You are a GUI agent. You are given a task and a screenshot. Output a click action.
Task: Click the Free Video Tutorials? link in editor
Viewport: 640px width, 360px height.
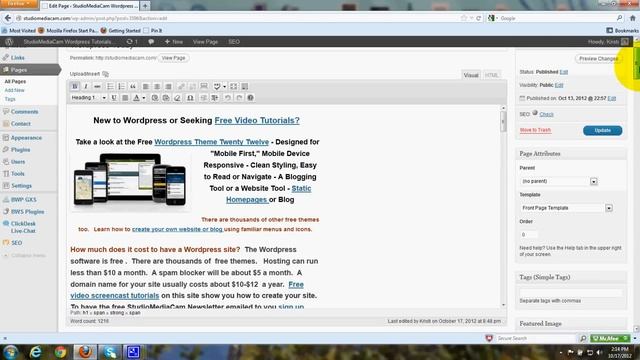tap(257, 120)
